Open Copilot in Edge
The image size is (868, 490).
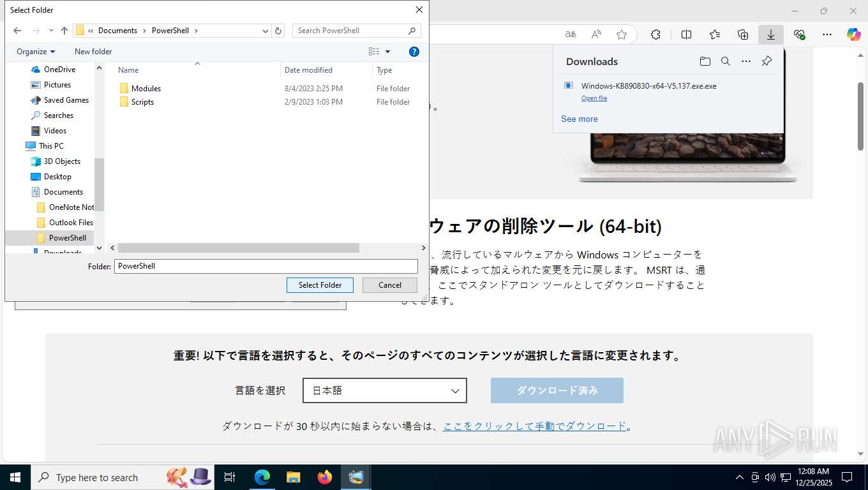coord(854,34)
